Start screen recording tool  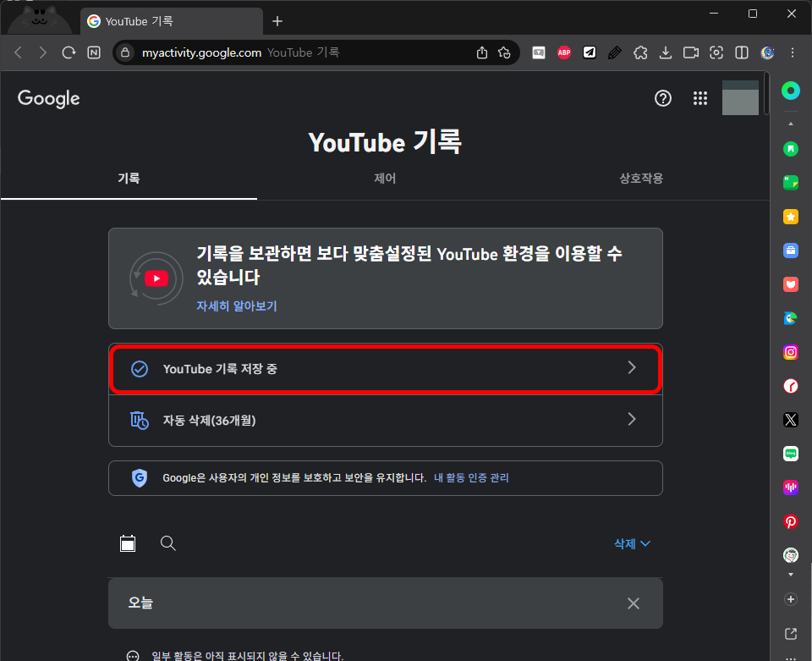click(x=691, y=52)
